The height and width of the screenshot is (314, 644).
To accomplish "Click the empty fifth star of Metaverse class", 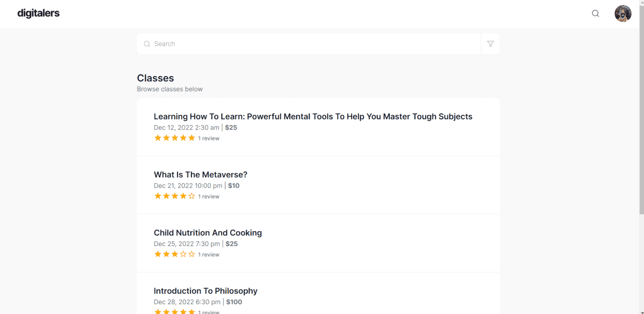I will [192, 196].
